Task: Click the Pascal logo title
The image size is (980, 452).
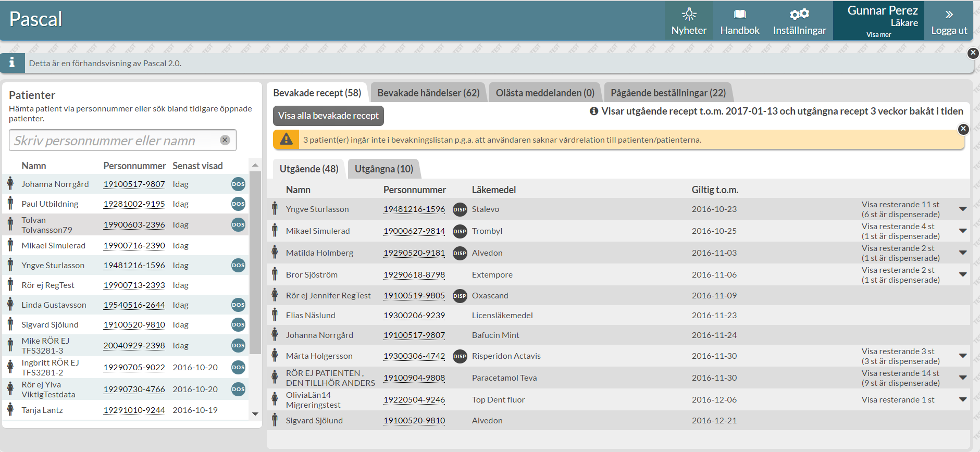Action: point(35,19)
